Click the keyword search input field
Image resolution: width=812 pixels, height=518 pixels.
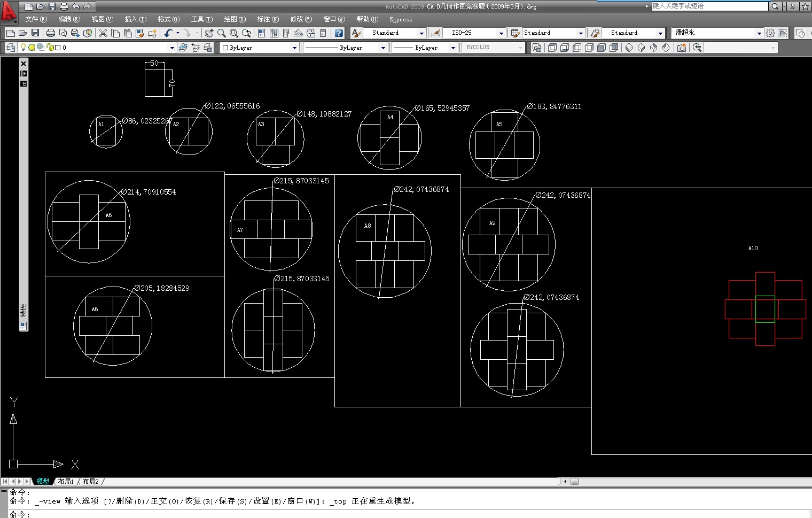(x=710, y=6)
